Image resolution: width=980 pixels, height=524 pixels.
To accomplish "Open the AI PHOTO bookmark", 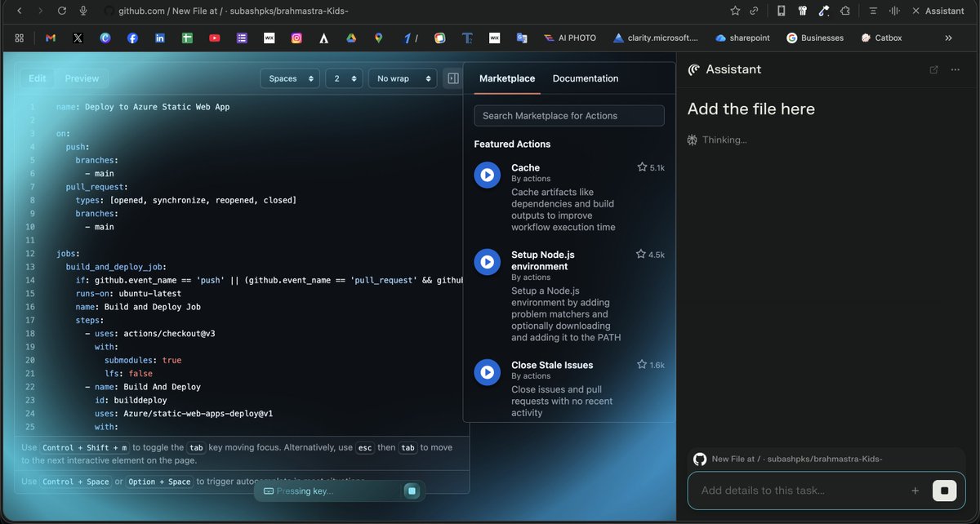I will (x=570, y=38).
